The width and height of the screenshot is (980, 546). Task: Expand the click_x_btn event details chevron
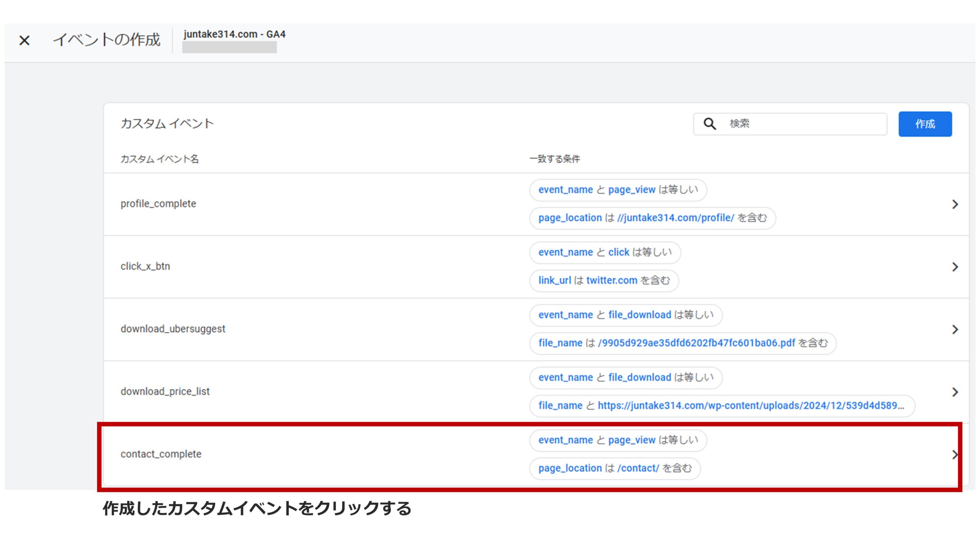(x=955, y=266)
